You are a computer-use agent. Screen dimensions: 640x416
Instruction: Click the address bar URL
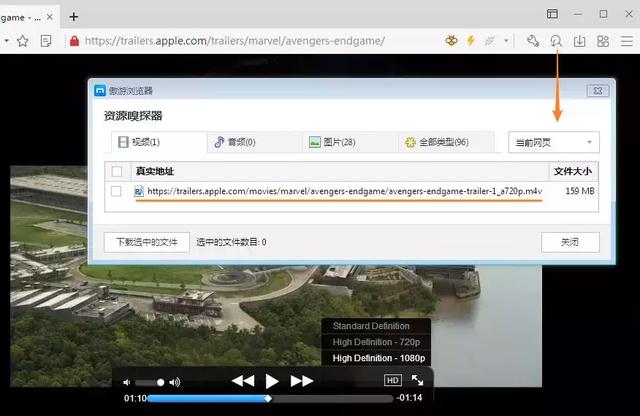[x=235, y=41]
